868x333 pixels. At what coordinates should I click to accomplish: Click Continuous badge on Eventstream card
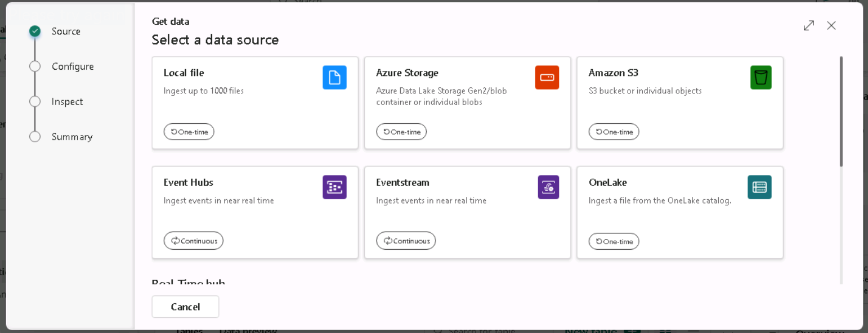[406, 241]
